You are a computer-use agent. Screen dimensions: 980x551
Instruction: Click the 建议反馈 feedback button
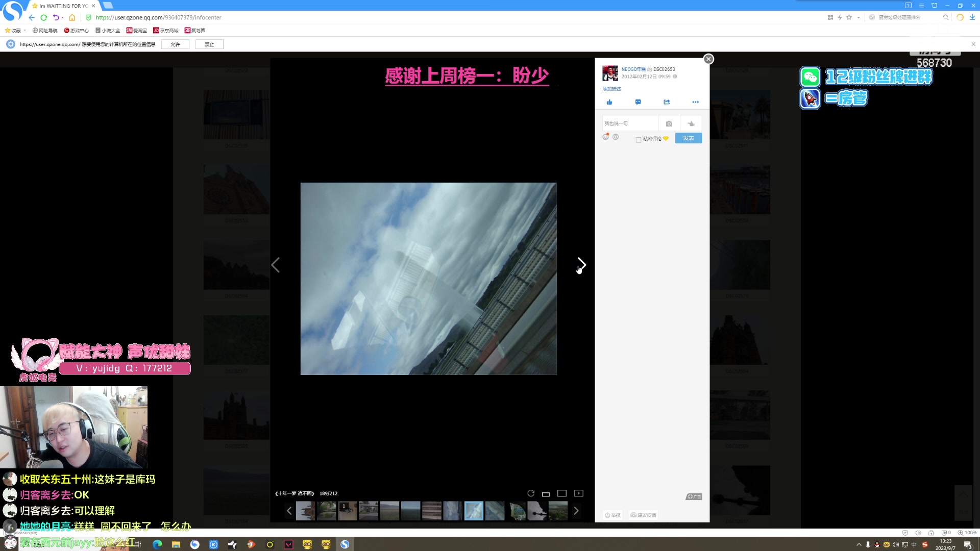[x=643, y=515]
